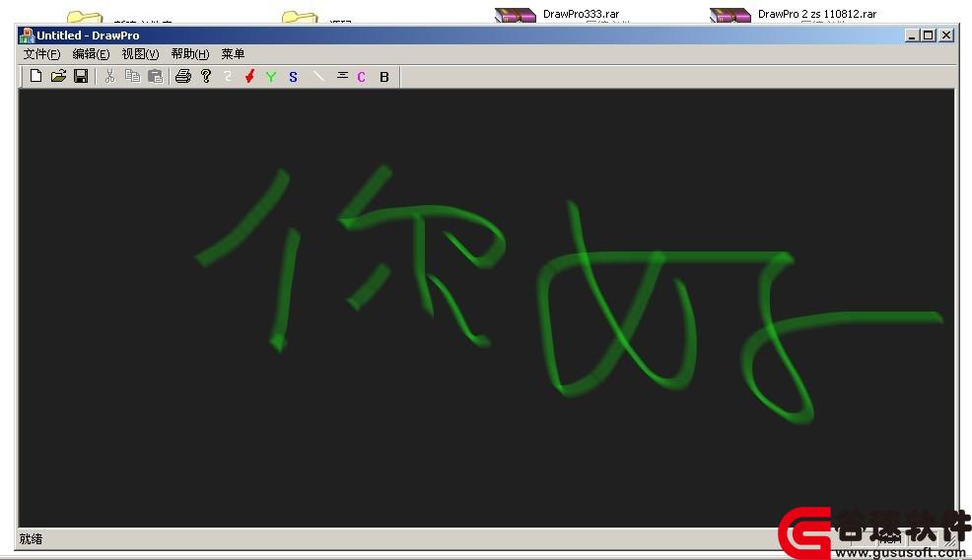Save the drawing with the floppy disk icon
The image size is (972, 560).
coord(81,76)
